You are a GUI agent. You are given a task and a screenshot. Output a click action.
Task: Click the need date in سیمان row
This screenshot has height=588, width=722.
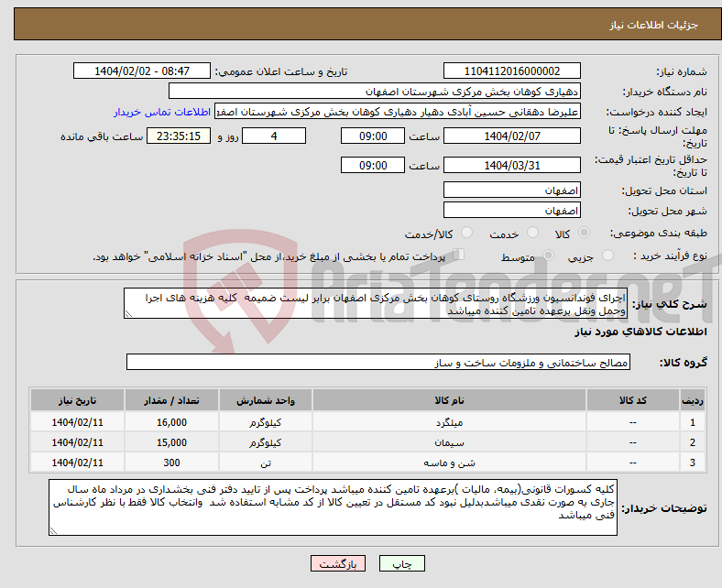[77, 442]
